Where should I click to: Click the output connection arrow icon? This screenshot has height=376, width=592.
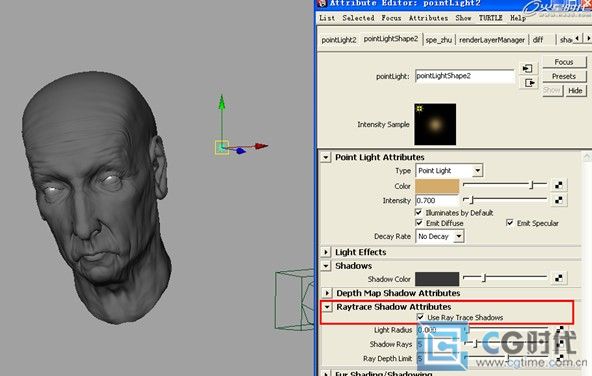coord(529,83)
